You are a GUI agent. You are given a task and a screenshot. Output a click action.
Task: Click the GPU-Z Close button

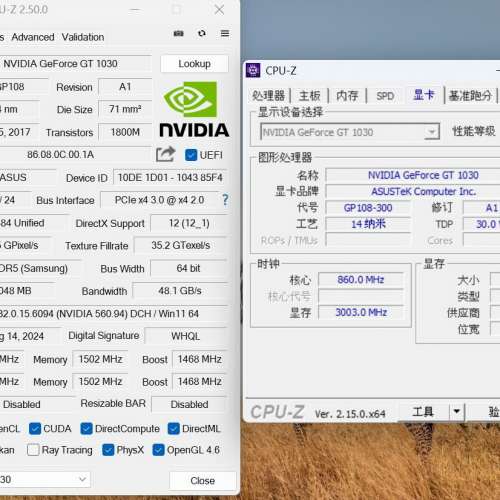pos(202,481)
